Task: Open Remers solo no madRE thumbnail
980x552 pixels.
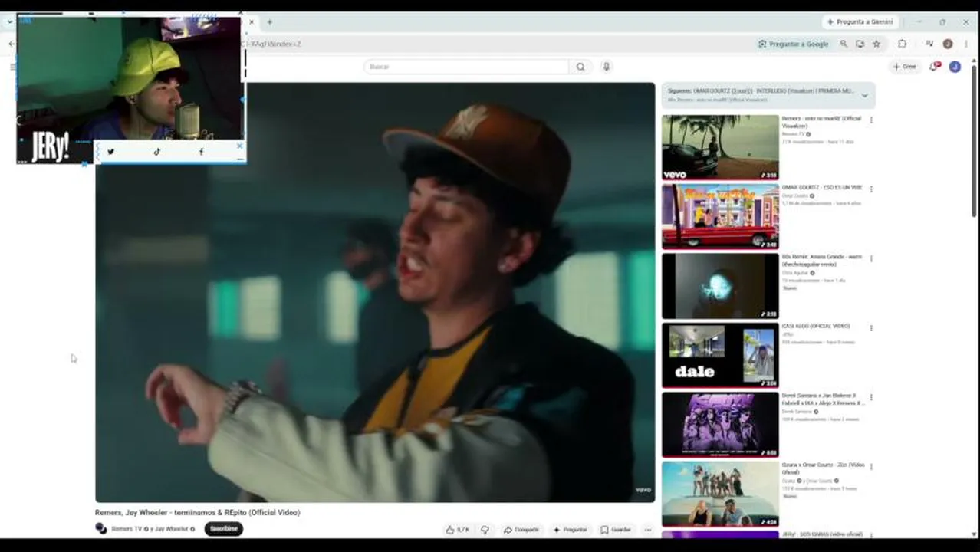Action: tap(720, 147)
